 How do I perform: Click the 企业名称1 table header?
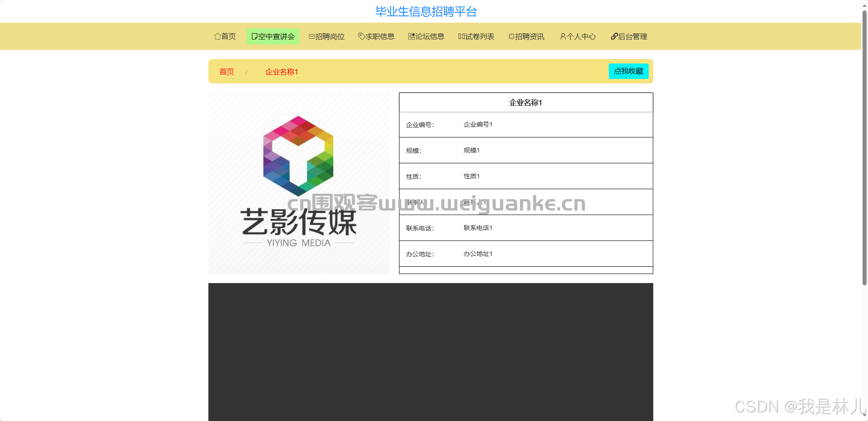526,103
